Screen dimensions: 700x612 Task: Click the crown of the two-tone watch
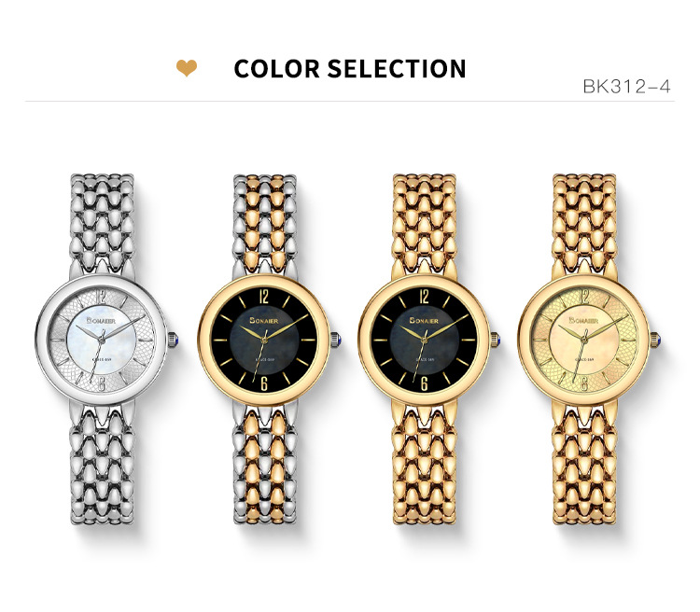tap(336, 341)
